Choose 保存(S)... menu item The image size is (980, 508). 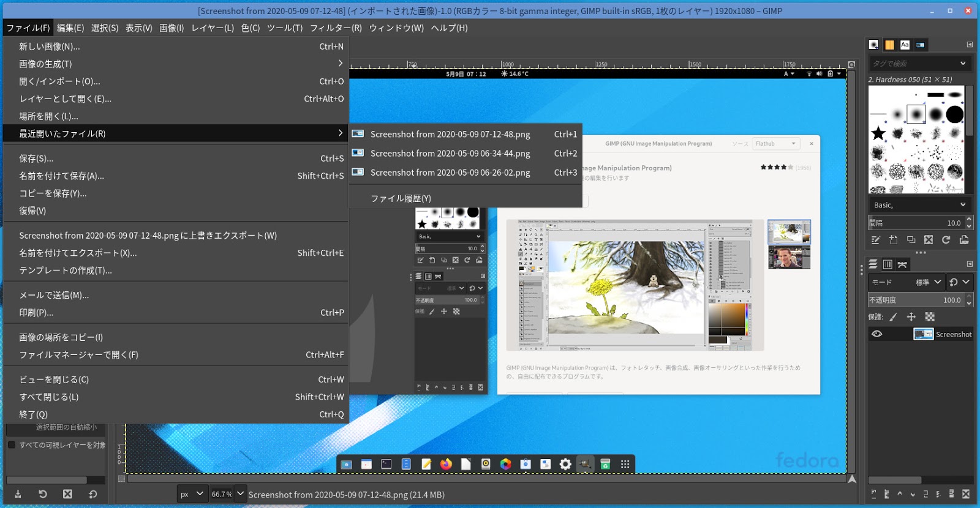point(176,158)
